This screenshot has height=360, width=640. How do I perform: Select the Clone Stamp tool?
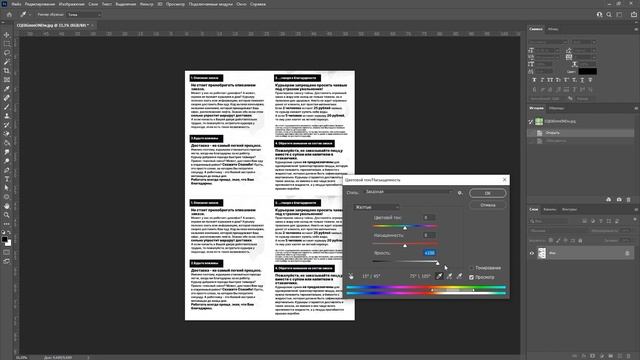(x=7, y=116)
